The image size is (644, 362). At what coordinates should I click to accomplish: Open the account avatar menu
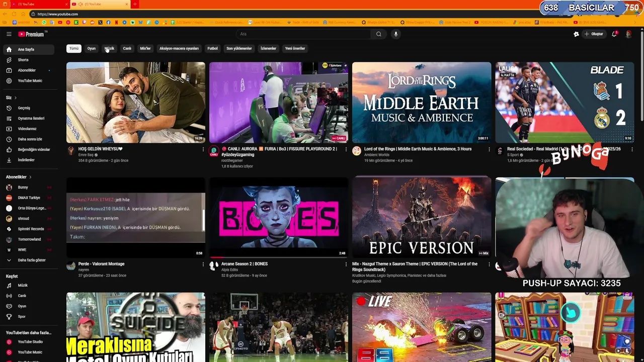pos(628,34)
